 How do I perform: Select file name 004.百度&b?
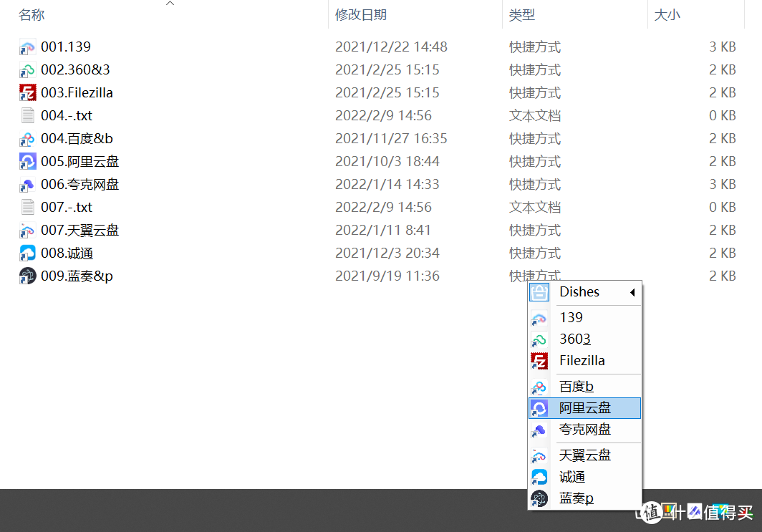tap(77, 138)
